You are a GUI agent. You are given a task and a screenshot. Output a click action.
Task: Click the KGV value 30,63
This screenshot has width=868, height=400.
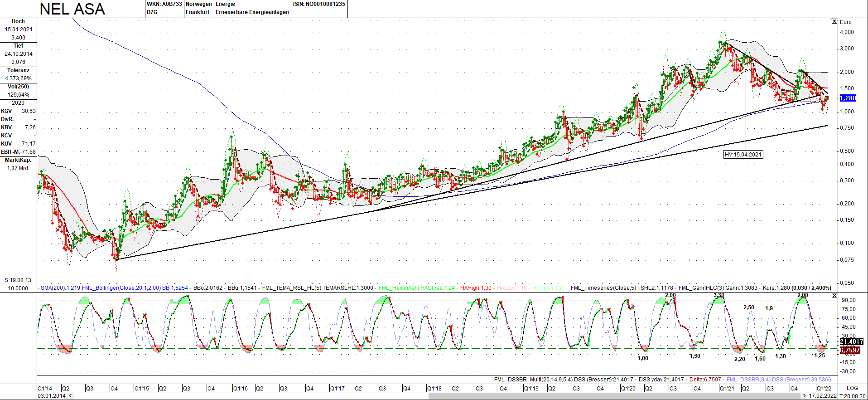[29, 111]
